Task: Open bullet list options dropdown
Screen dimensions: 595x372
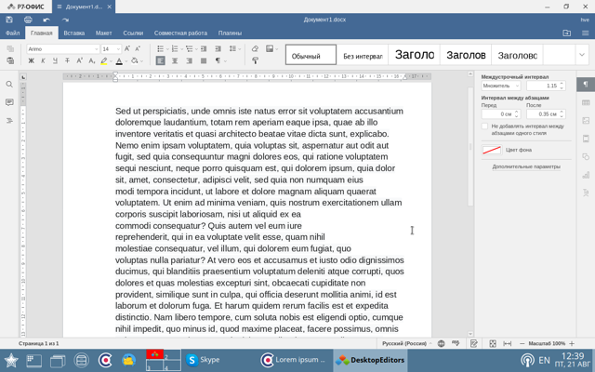Action: 167,49
